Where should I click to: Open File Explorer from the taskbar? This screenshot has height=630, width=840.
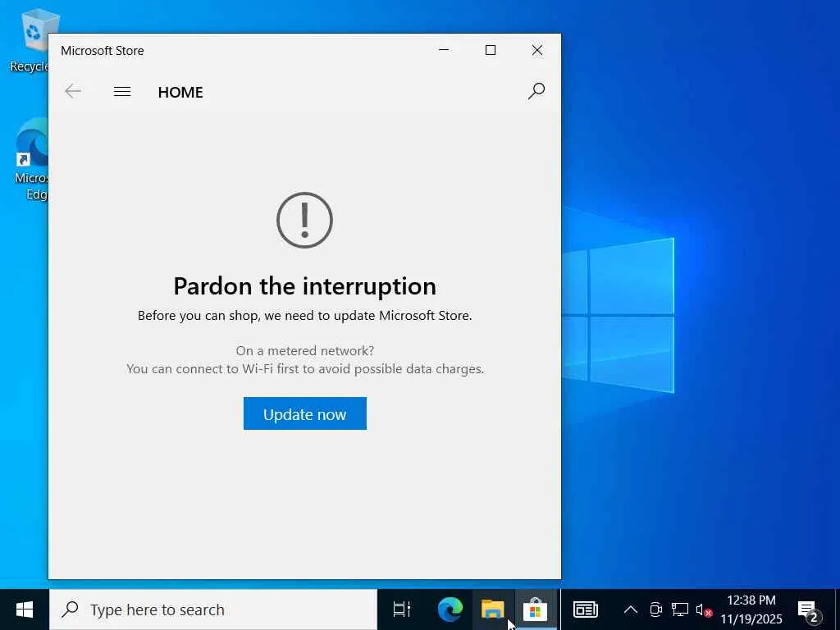[x=493, y=609]
